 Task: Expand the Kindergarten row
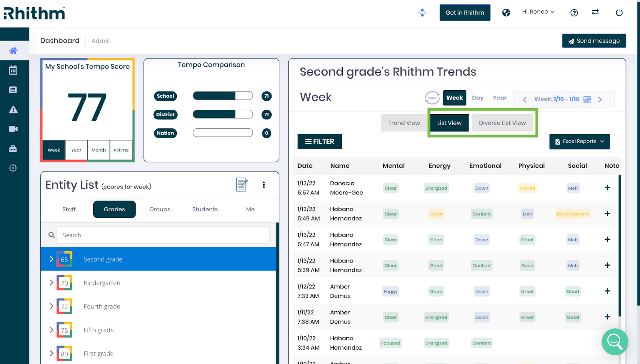click(52, 282)
